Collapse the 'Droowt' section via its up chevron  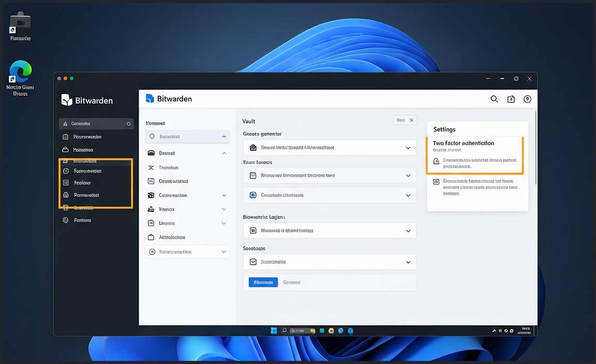224,153
